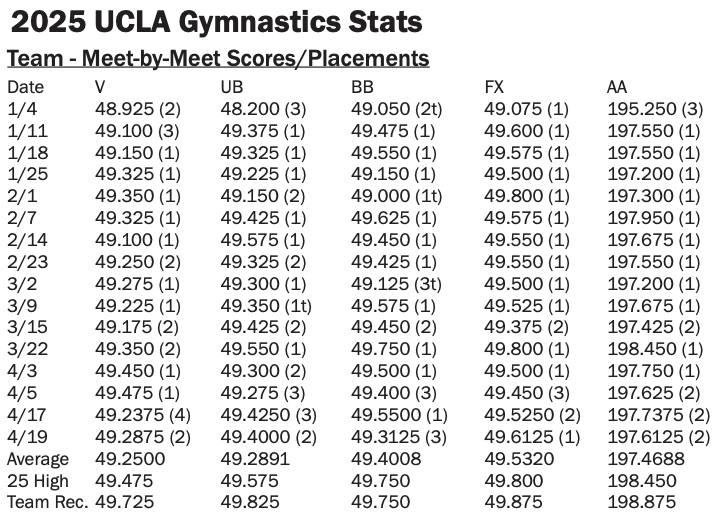Select the AA column header

617,87
